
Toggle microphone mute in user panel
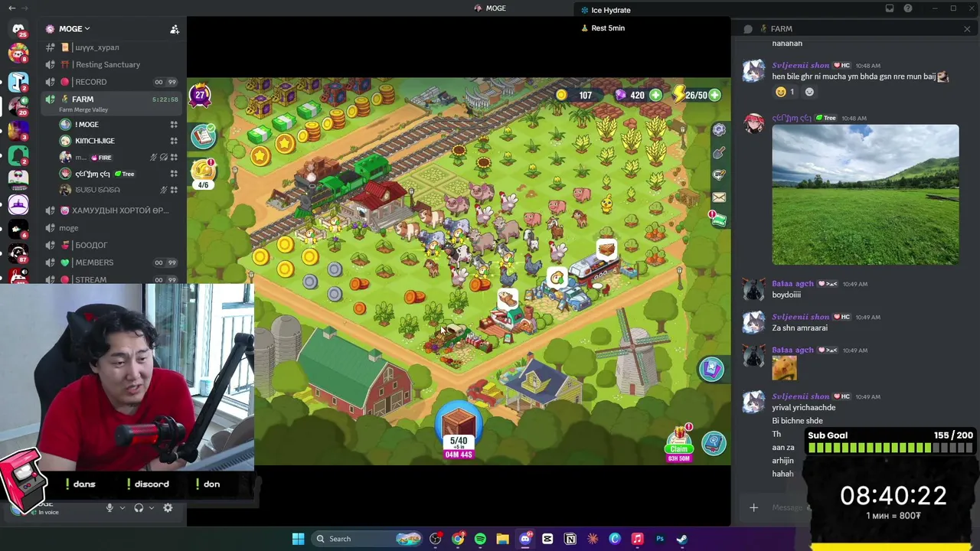109,507
